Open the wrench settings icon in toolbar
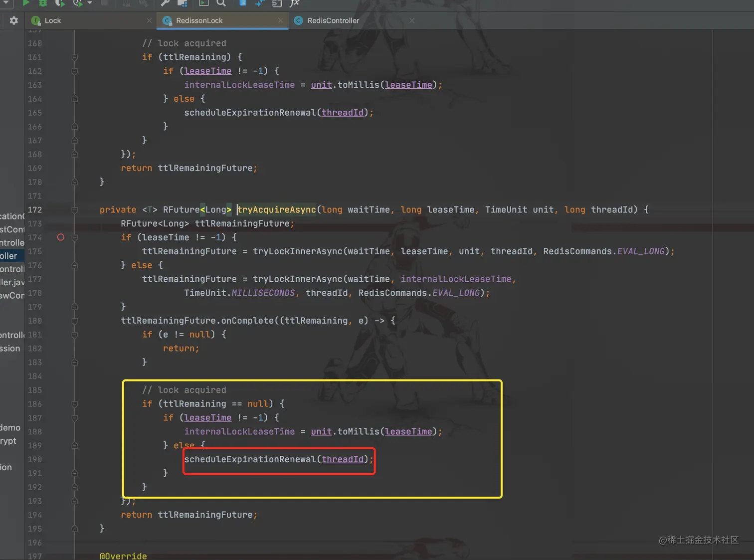Viewport: 754px width, 560px height. click(x=165, y=2)
